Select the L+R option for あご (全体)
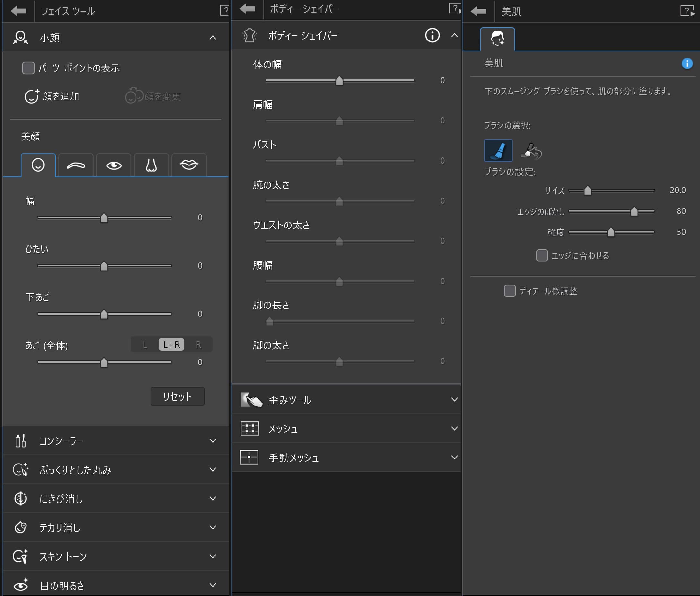Screen dimensions: 700x596 click(x=171, y=344)
